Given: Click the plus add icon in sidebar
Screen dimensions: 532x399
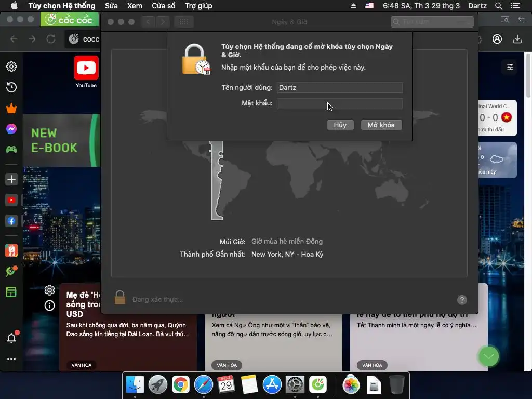Looking at the screenshot, I should tap(11, 179).
